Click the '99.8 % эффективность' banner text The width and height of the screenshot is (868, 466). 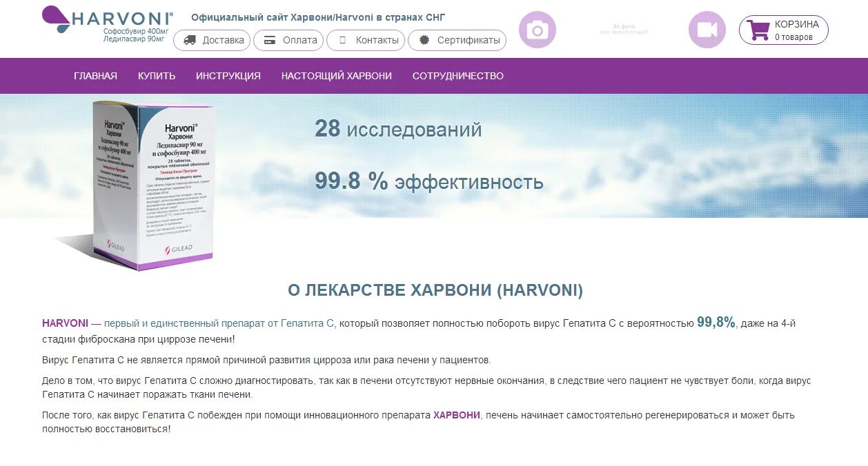point(429,181)
